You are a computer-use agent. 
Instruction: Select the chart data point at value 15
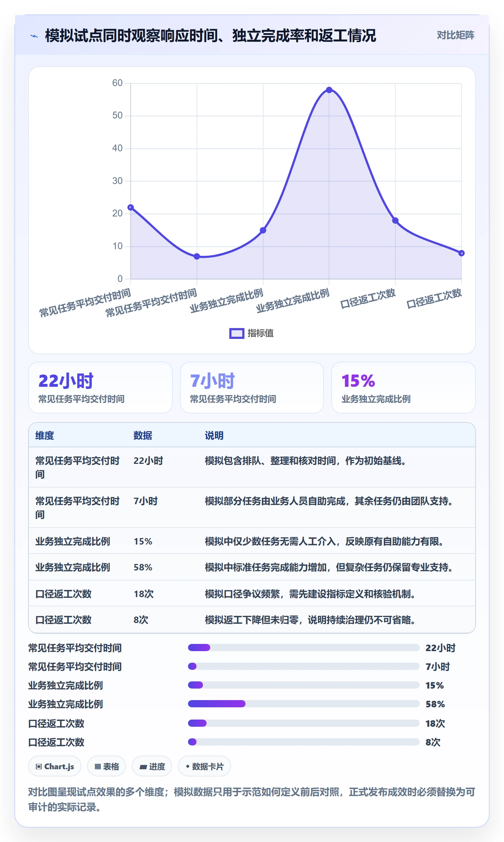pos(263,230)
